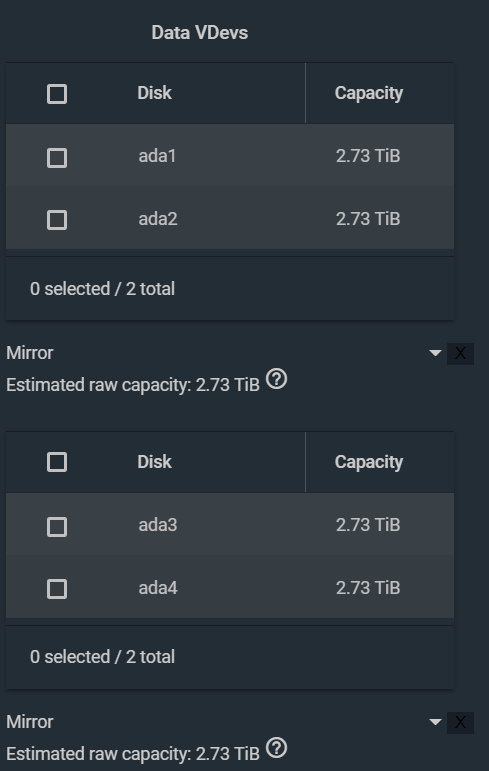Remove the first Mirror vdev with X
Screen dimensions: 489x771
click(x=460, y=354)
